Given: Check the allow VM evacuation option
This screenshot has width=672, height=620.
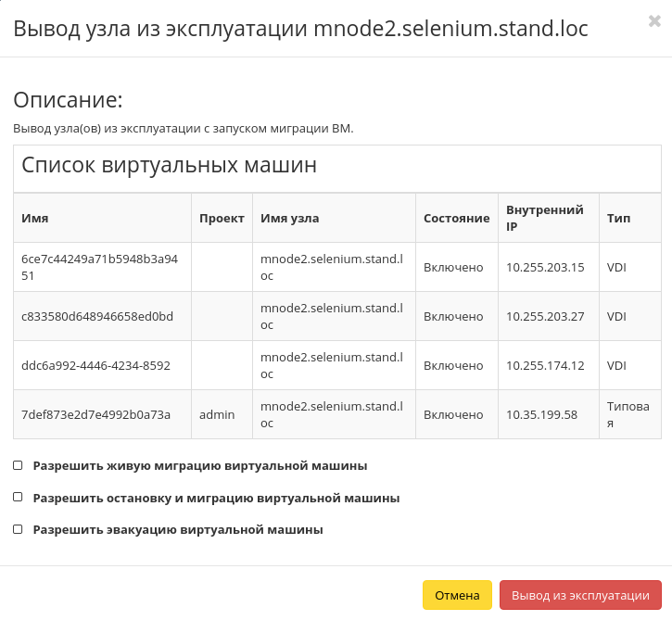Looking at the screenshot, I should coord(18,529).
